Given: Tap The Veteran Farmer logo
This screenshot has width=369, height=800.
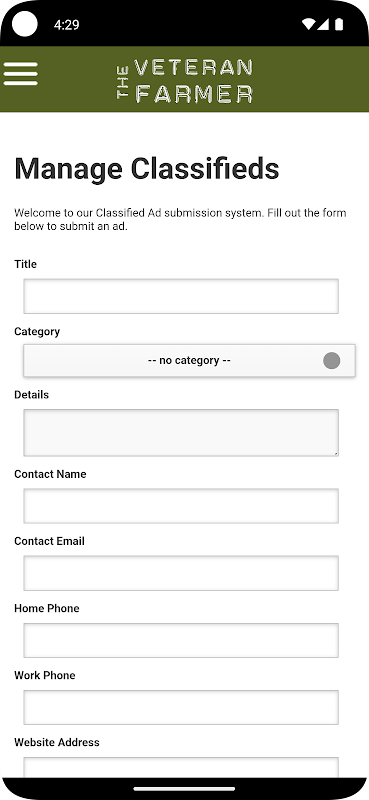Looking at the screenshot, I should pyautogui.click(x=184, y=81).
